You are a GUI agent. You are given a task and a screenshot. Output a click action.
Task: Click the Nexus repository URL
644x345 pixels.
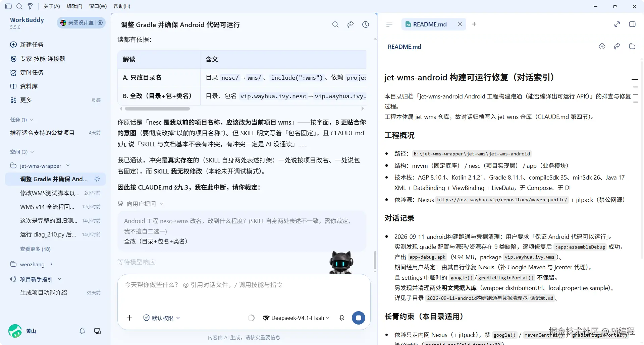point(502,200)
